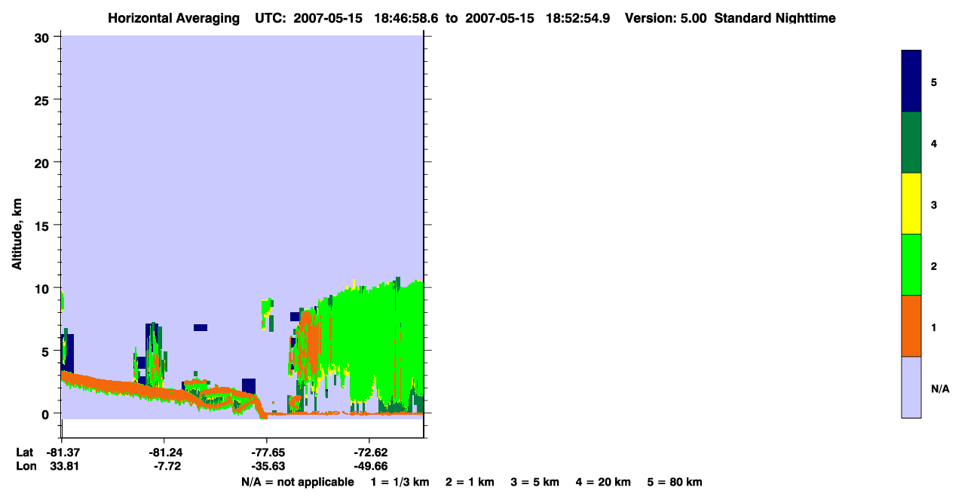The image size is (980, 503).
Task: Click longitude value -49.66
Action: (369, 466)
